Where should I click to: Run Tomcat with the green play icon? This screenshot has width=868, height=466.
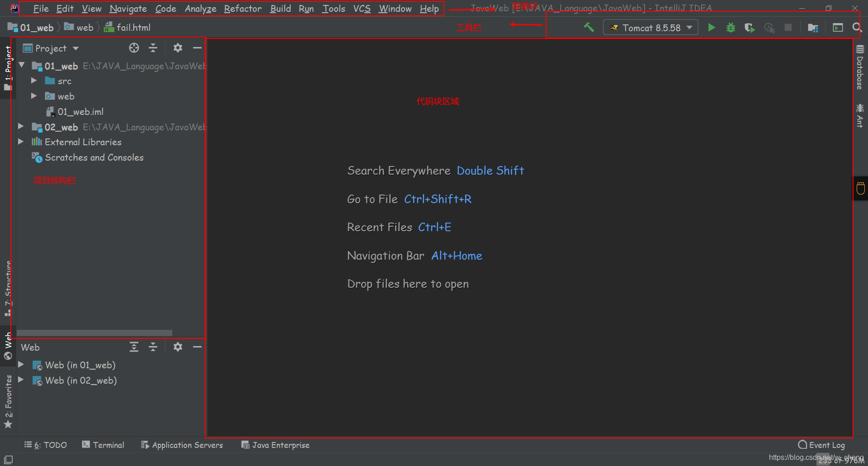pos(712,28)
